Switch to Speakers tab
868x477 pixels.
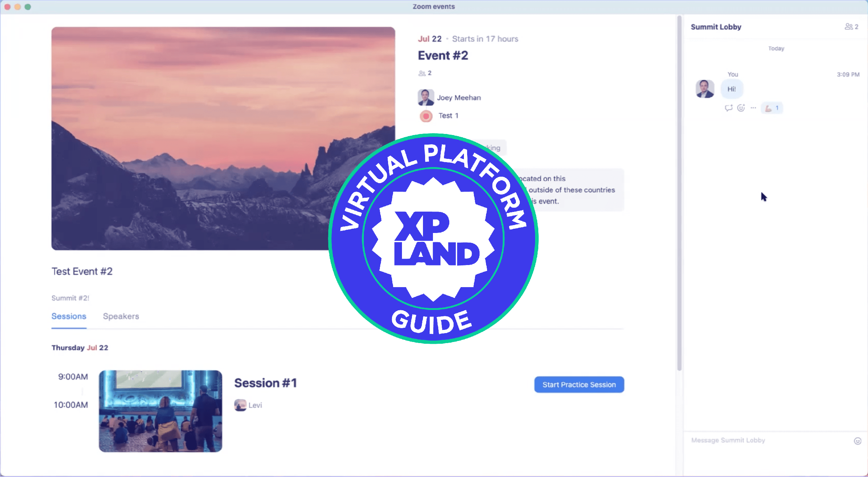pos(121,316)
